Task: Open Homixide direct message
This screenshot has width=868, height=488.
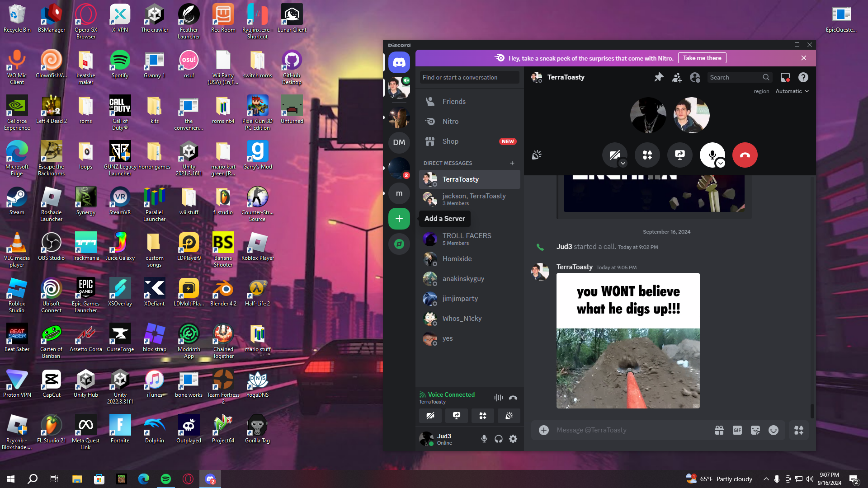Action: [469, 259]
